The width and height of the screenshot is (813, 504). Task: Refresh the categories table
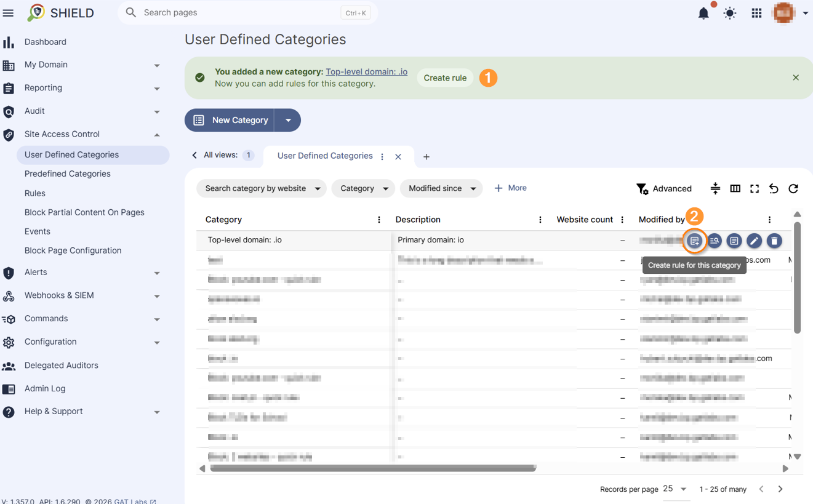point(793,188)
